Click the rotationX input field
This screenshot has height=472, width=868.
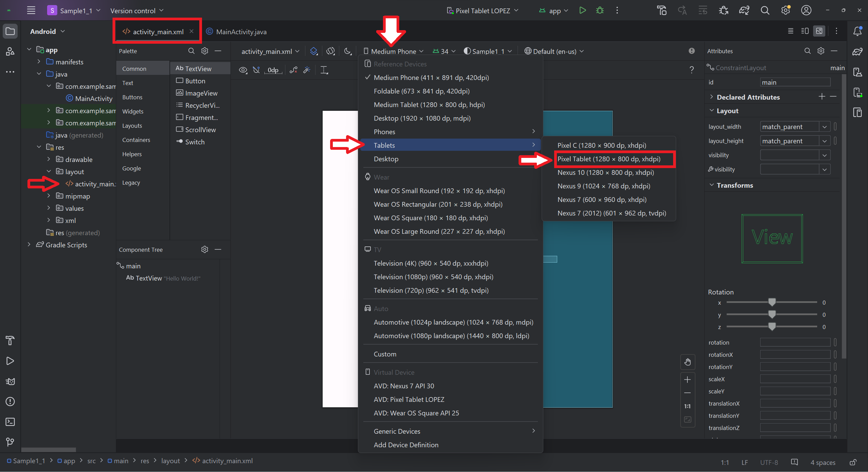[795, 354]
